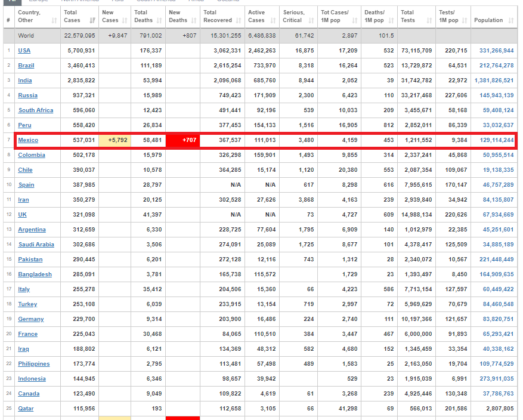Open the Mexico country link
This screenshot has width=523, height=420.
point(28,140)
